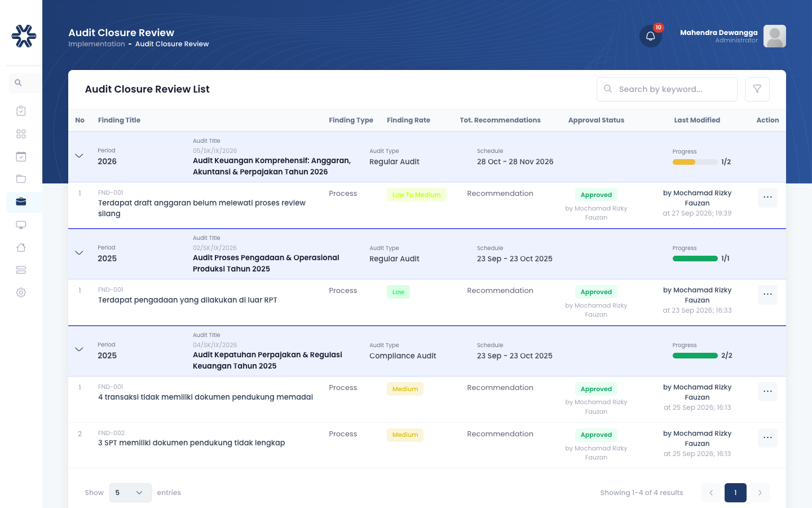This screenshot has height=508, width=812.
Task: Click the Medium badge for 4 transaksi finding
Action: pyautogui.click(x=405, y=389)
